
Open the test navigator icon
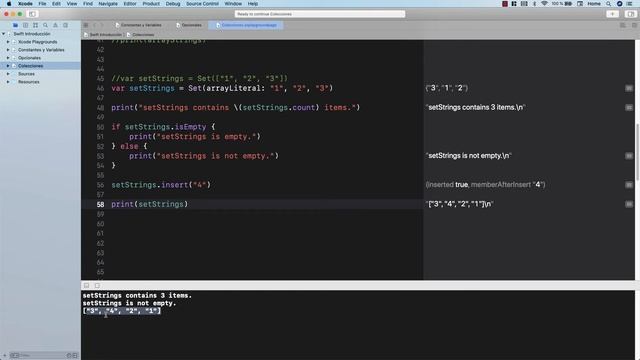click(x=65, y=25)
